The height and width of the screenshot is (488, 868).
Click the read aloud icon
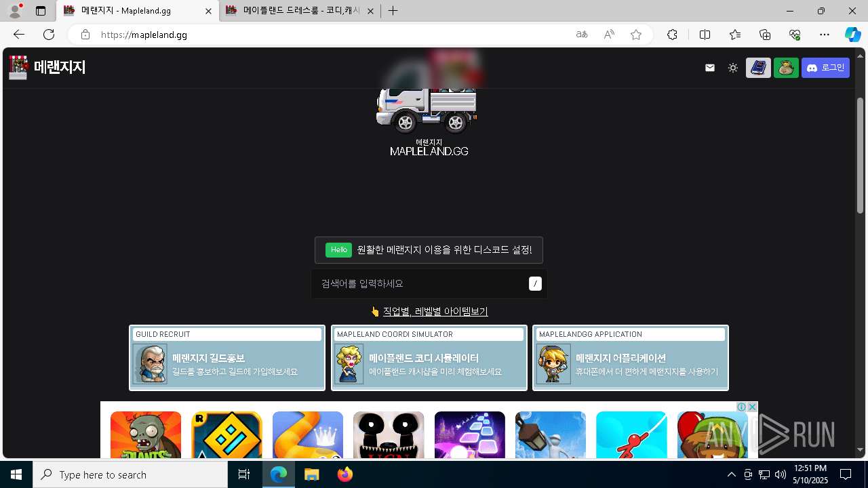point(609,35)
